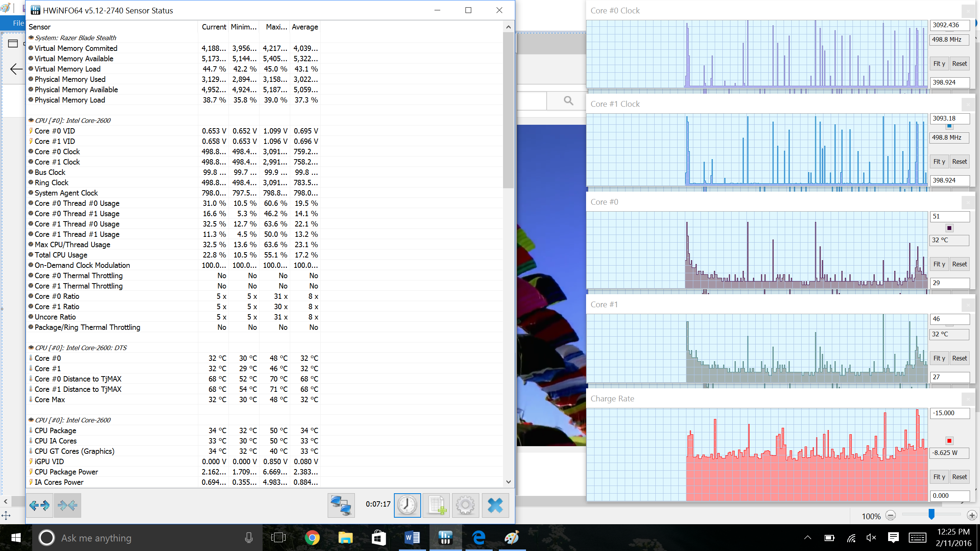Click the sensor list scroll down arrow
This screenshot has height=551, width=980.
click(508, 482)
